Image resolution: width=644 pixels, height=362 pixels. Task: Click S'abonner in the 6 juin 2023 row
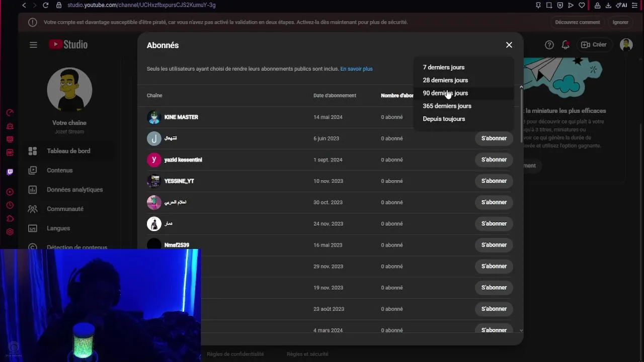point(494,138)
